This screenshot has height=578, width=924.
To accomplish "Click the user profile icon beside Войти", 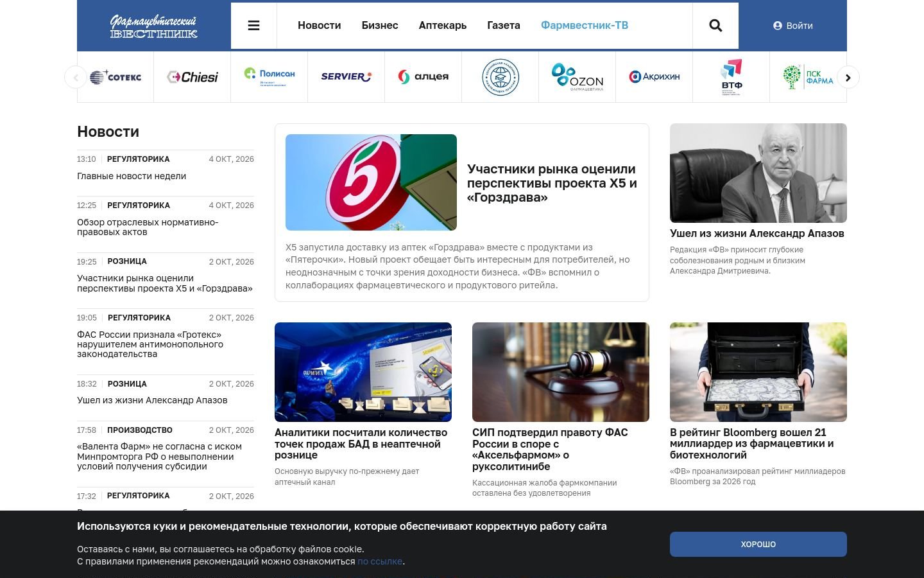I will (778, 26).
